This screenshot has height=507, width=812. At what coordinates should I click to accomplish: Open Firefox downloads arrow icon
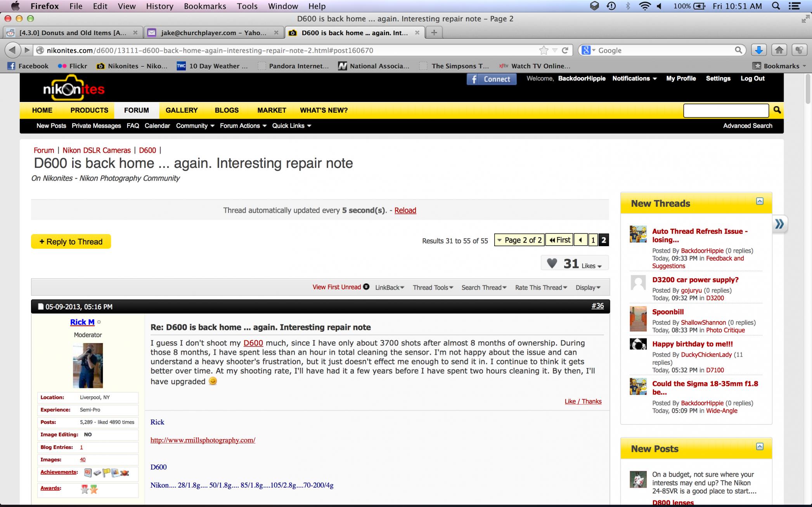pyautogui.click(x=759, y=50)
